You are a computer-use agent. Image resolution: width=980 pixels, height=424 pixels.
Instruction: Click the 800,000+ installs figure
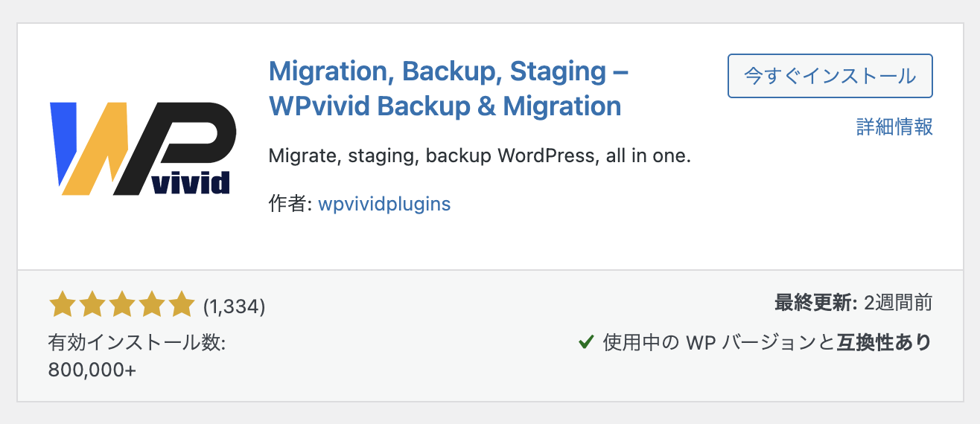92,370
